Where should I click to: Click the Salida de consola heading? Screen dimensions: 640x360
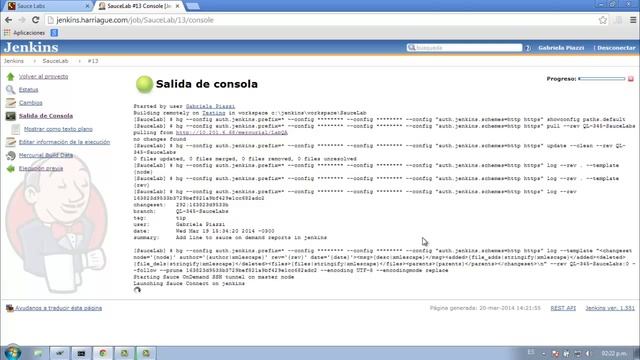click(207, 84)
